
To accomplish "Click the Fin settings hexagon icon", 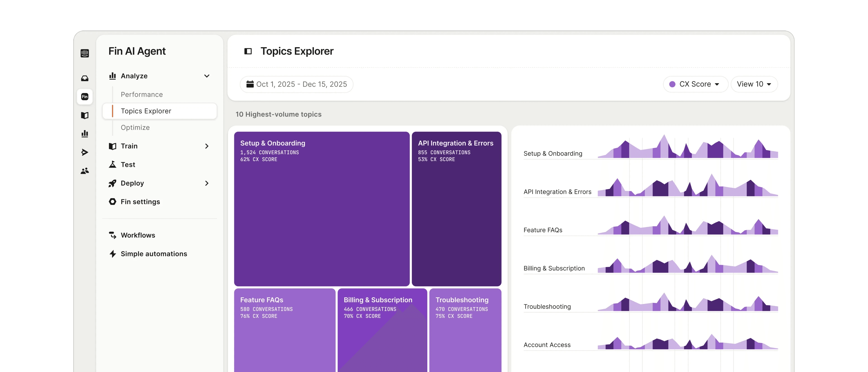I will [113, 202].
